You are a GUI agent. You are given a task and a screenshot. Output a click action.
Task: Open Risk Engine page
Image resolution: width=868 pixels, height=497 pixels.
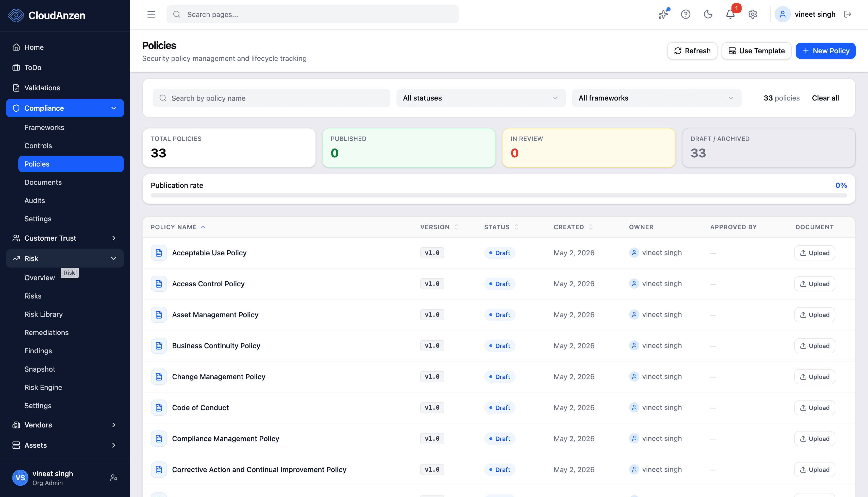click(x=71, y=387)
